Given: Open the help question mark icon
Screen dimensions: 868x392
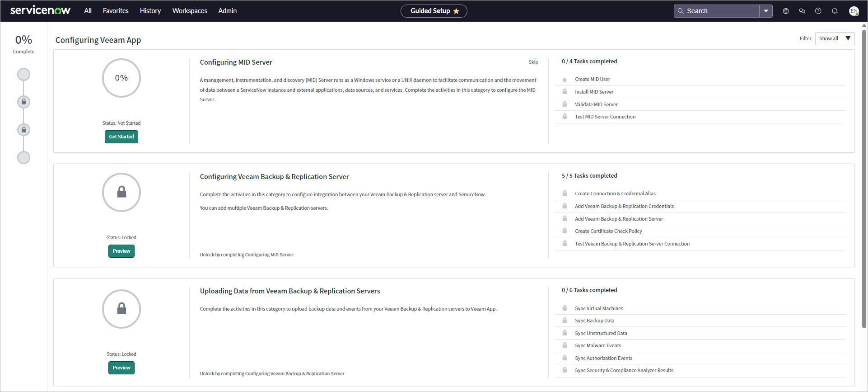Looking at the screenshot, I should coord(818,11).
